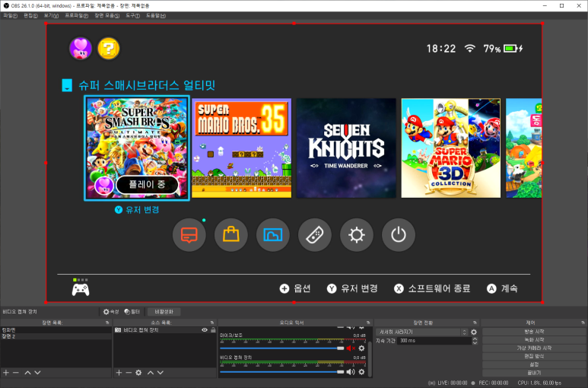The width and height of the screenshot is (588, 388).
Task: Click LIVE: 00:00:00 status text
Action: 453,383
